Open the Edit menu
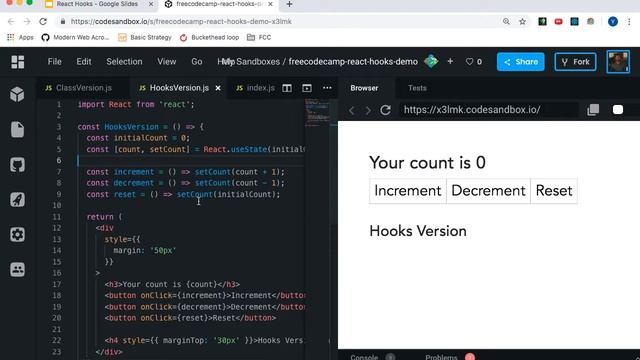This screenshot has width=640, height=360. [x=84, y=62]
